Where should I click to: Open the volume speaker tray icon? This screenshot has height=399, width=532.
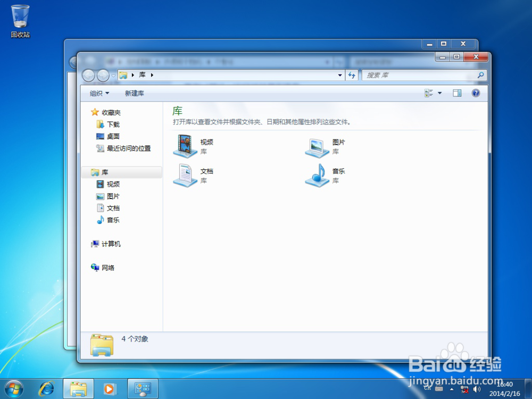(x=477, y=389)
